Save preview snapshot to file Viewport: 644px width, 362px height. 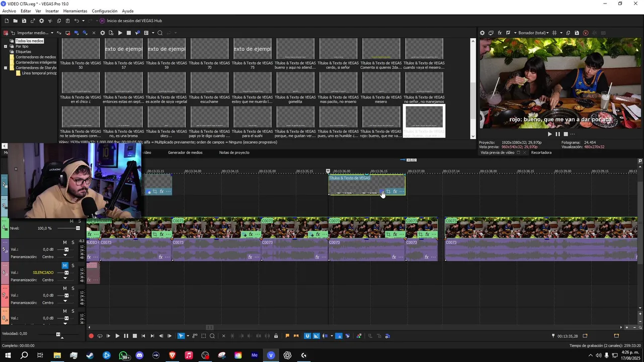[577, 33]
